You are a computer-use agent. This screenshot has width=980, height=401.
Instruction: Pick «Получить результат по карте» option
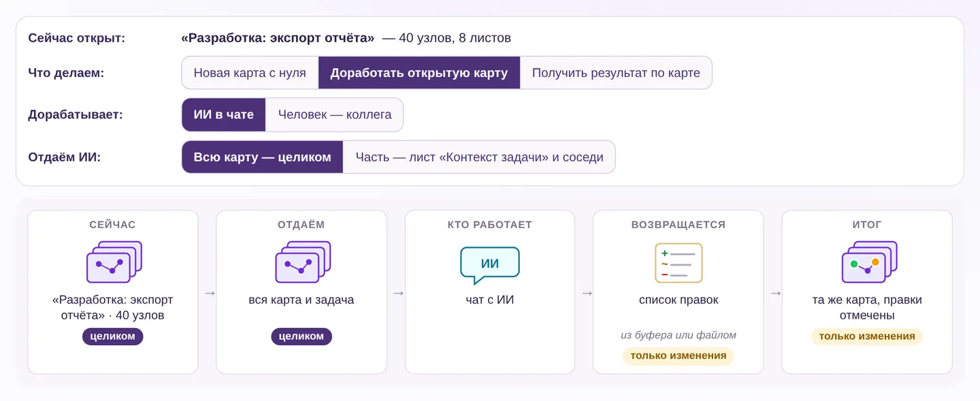[616, 73]
